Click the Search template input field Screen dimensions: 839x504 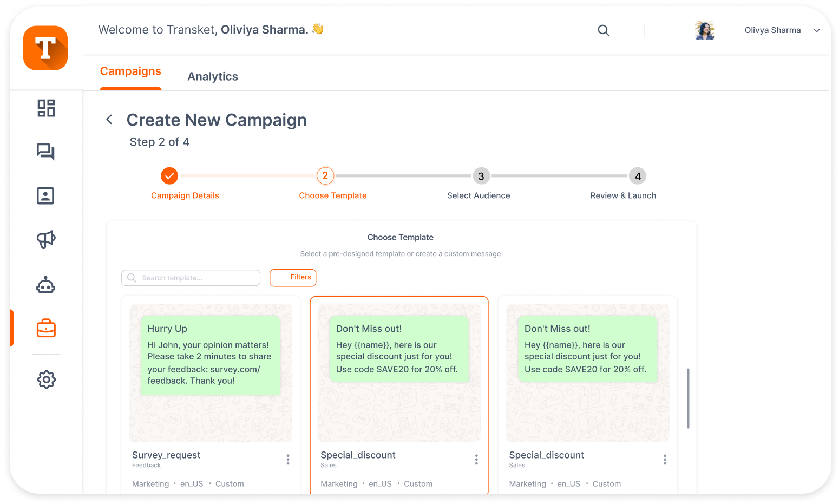(191, 277)
